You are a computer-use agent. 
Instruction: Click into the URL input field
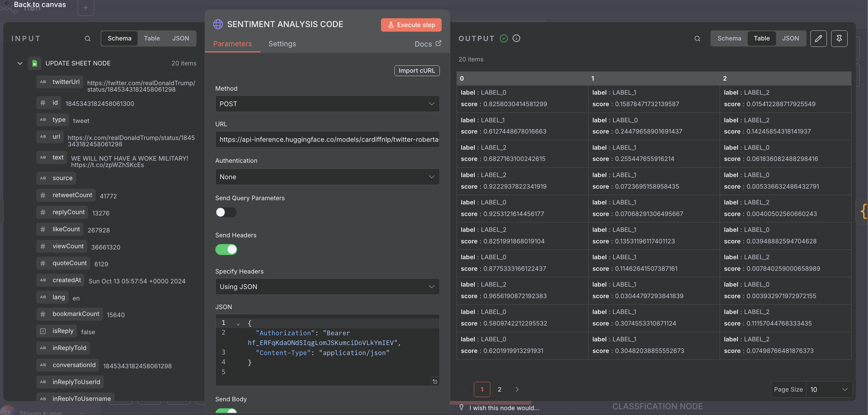coord(327,139)
